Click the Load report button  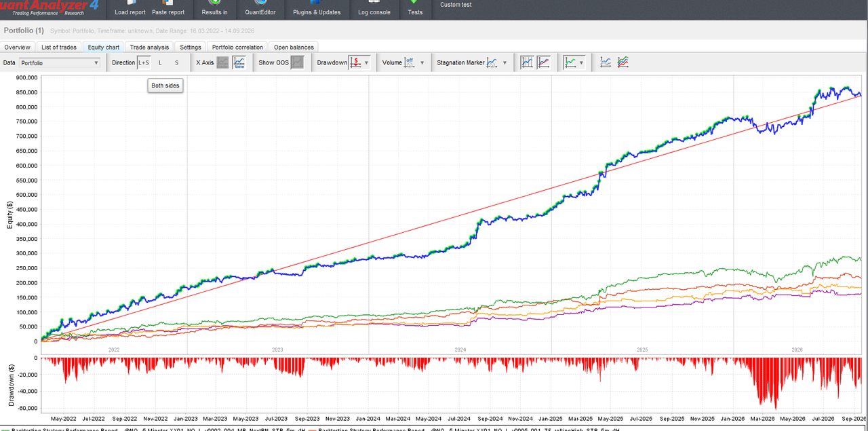[x=130, y=9]
